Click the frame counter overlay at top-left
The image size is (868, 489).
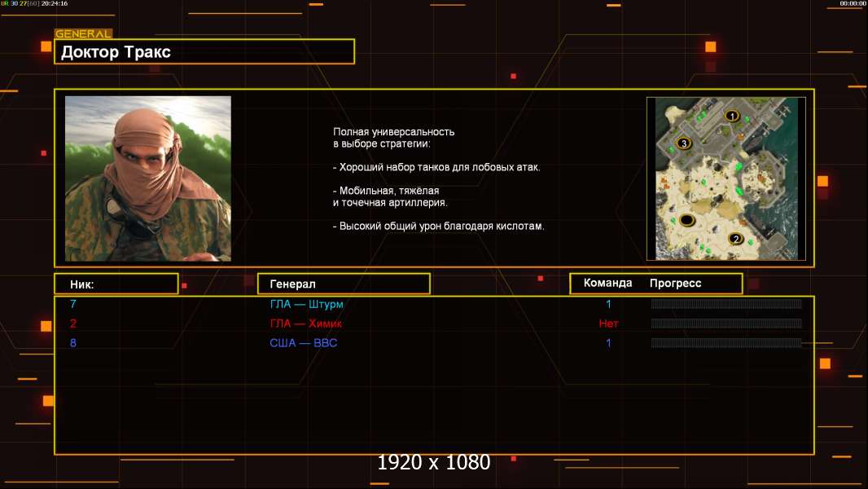click(34, 3)
